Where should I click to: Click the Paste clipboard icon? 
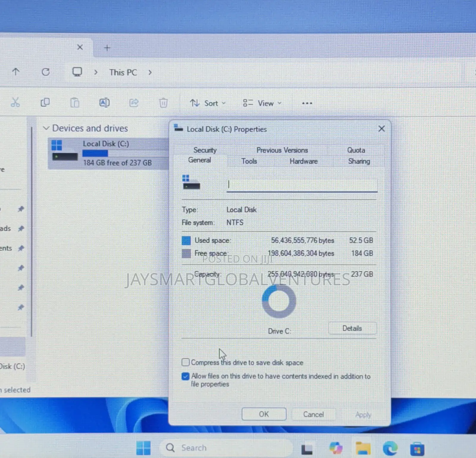click(x=75, y=103)
